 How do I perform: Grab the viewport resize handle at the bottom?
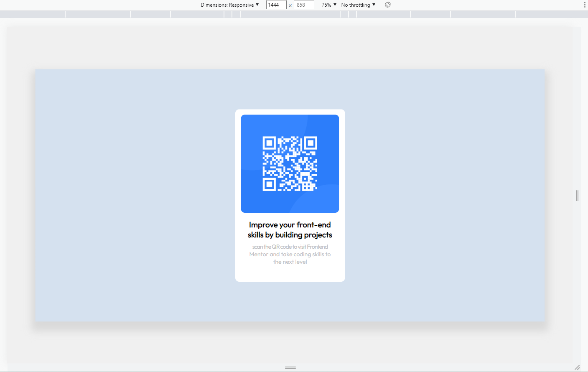point(290,367)
